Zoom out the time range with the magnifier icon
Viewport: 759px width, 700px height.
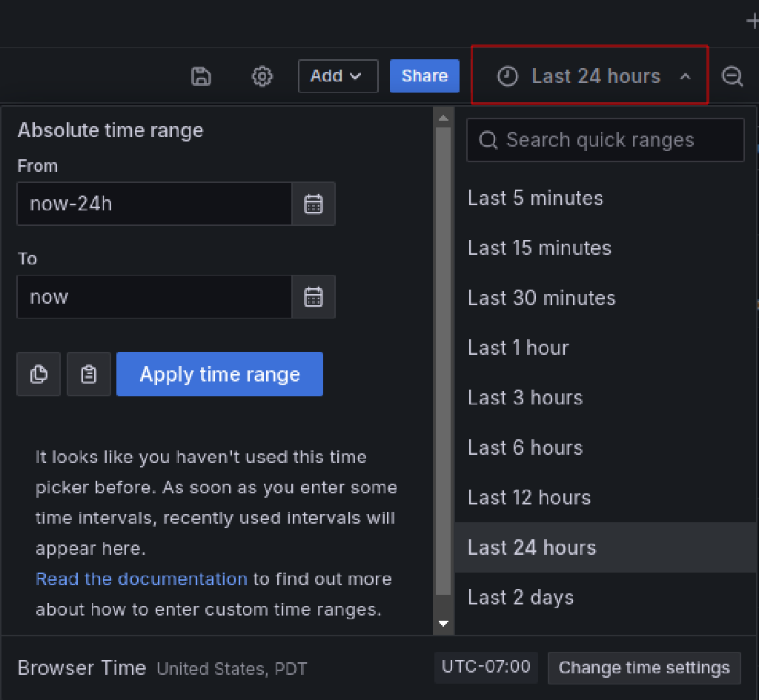[732, 76]
